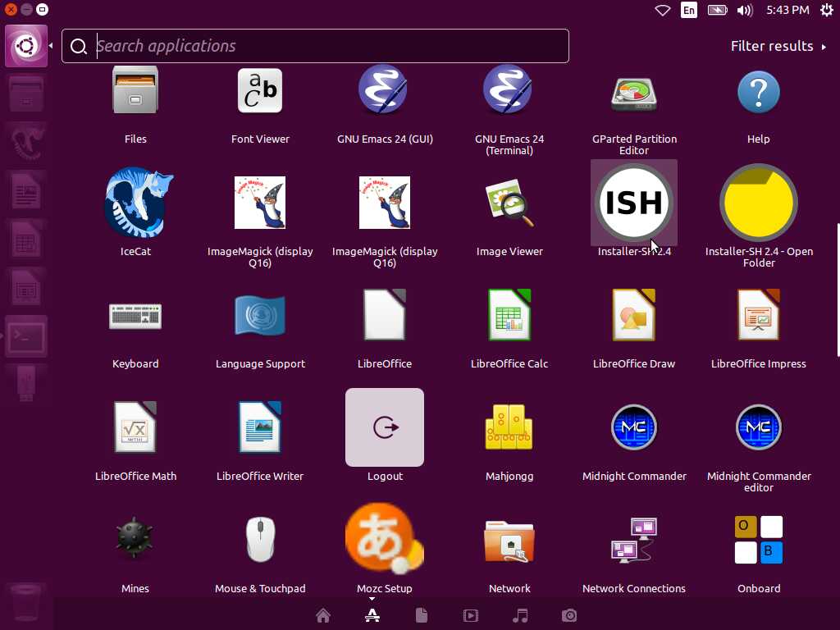Open the Help application
The image size is (840, 630).
click(759, 92)
